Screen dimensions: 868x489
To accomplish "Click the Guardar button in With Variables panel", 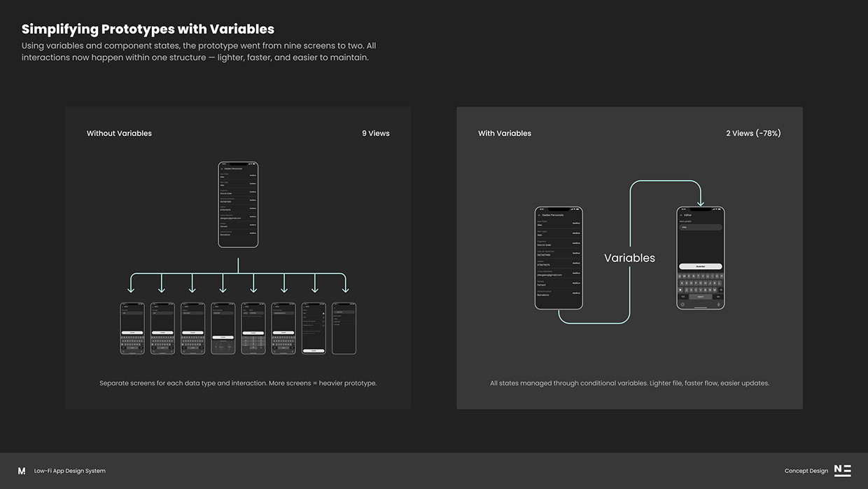I will coord(701,266).
